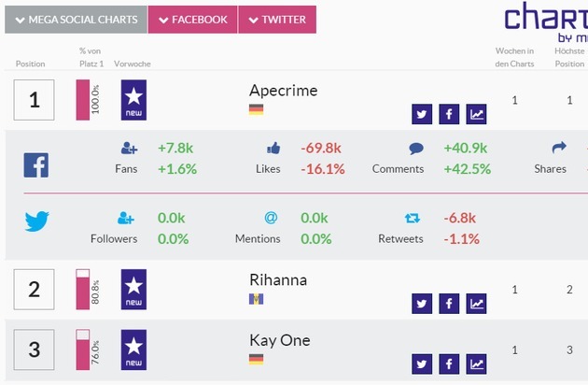The height and width of the screenshot is (385, 588).
Task: Click position number 1 box
Action: [x=35, y=100]
